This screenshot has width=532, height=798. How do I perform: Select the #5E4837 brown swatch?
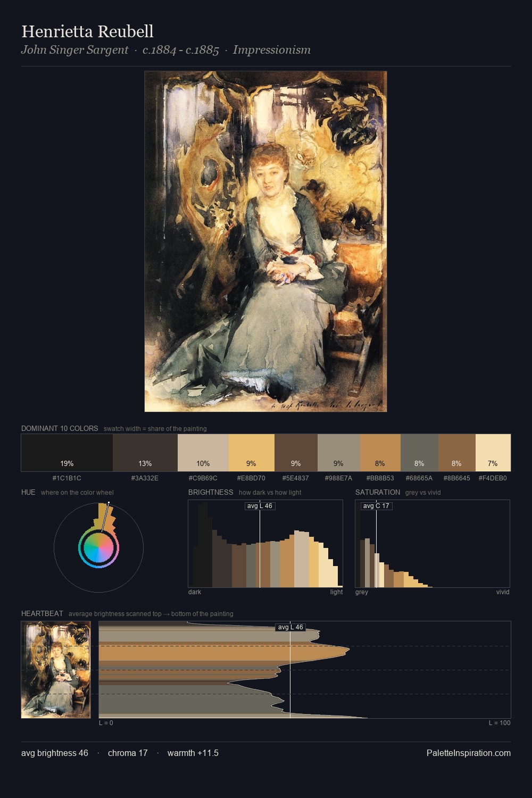click(x=296, y=453)
